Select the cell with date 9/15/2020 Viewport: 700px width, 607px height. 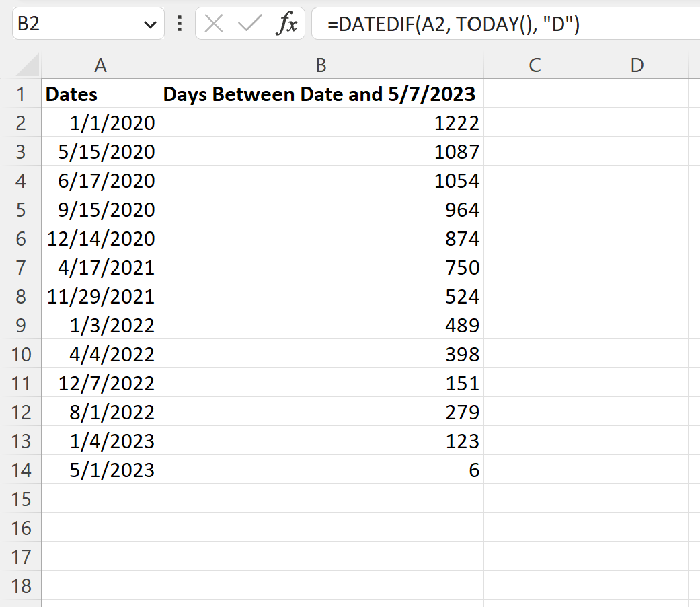[100, 209]
